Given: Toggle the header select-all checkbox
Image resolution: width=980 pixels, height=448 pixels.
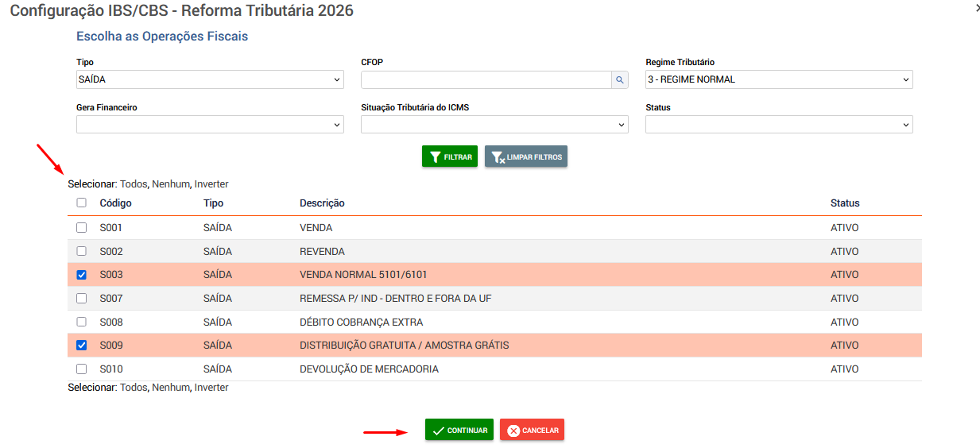Looking at the screenshot, I should pyautogui.click(x=81, y=203).
